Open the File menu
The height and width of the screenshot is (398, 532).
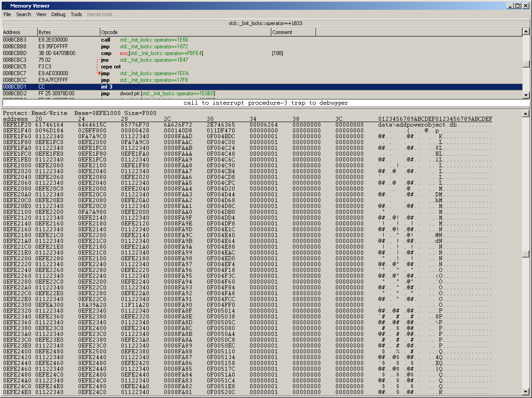coord(7,14)
